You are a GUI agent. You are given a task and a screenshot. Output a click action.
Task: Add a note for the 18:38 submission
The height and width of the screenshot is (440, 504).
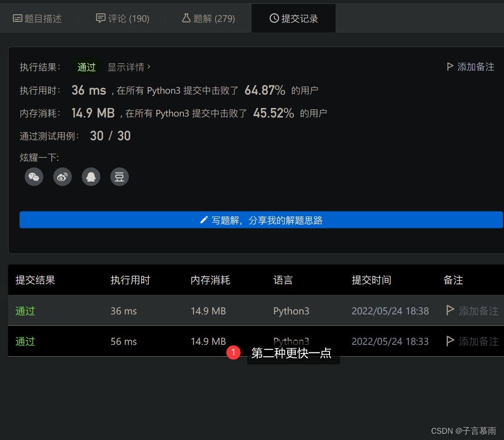coord(473,311)
